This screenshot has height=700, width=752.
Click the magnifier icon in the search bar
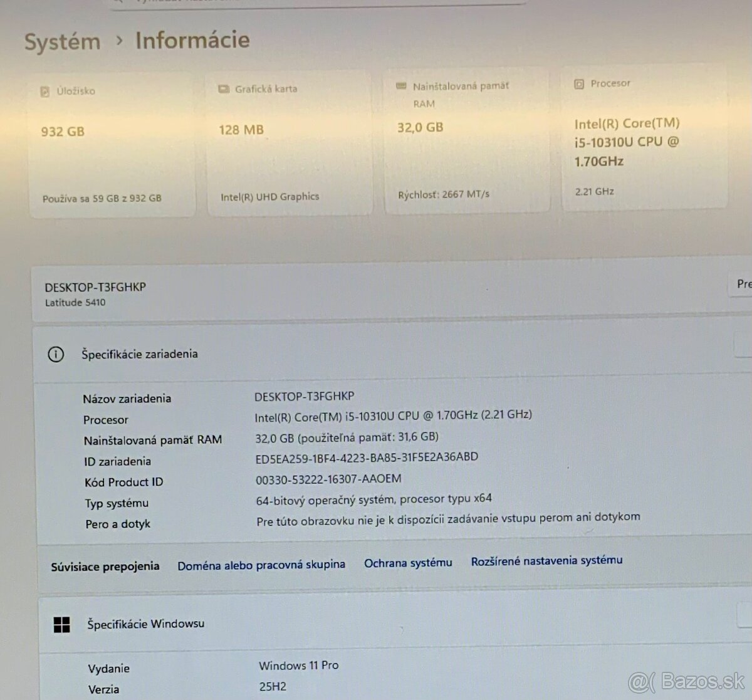pyautogui.click(x=117, y=3)
